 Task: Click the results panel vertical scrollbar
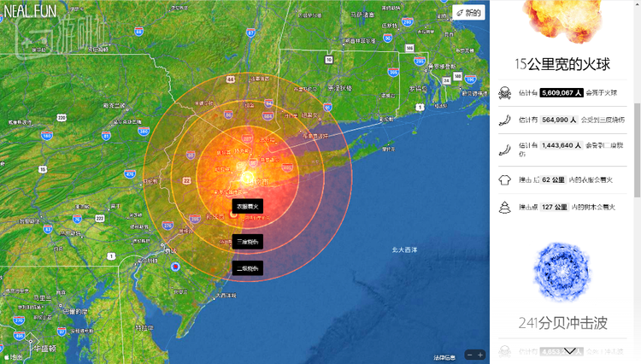(637, 150)
